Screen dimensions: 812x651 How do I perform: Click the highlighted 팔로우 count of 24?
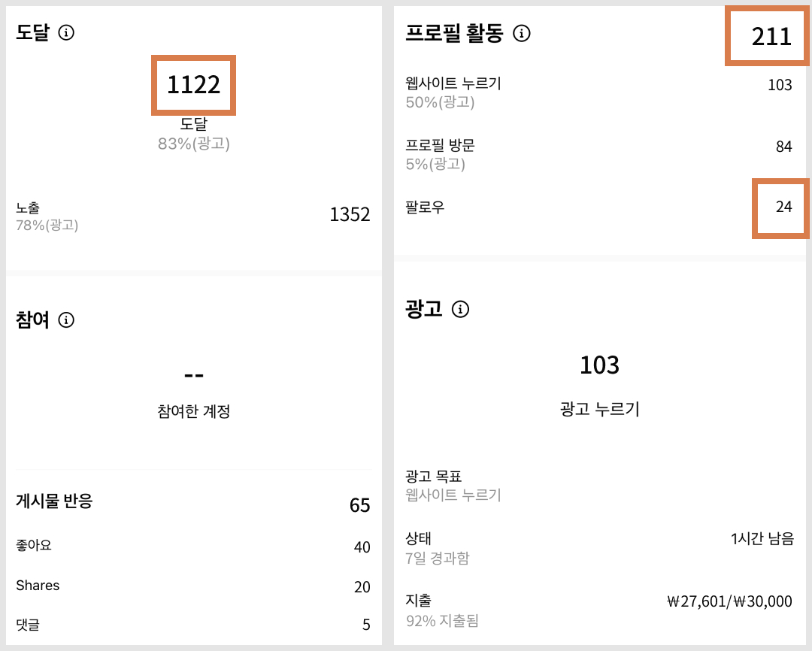[x=780, y=208]
